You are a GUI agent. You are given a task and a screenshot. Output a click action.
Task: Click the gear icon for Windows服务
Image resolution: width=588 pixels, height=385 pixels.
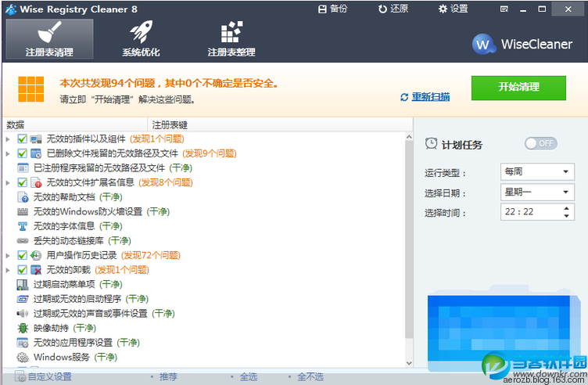[x=23, y=358]
